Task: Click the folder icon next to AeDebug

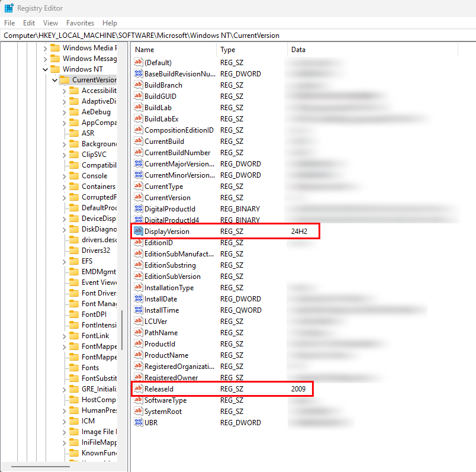Action: (x=74, y=112)
